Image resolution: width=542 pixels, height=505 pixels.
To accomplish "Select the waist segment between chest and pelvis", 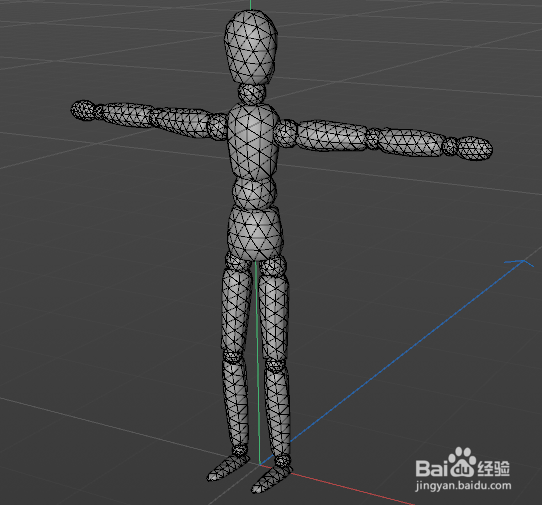I will [x=254, y=193].
